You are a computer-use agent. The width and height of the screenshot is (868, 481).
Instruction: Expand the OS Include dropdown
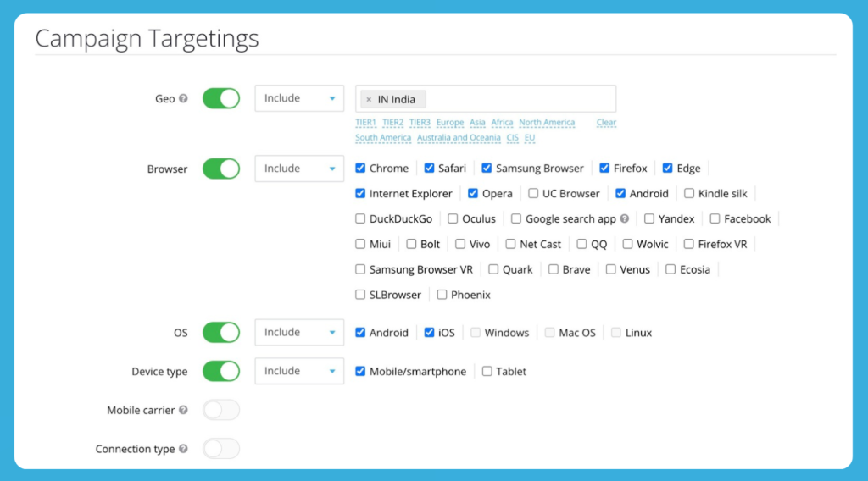[x=299, y=333]
